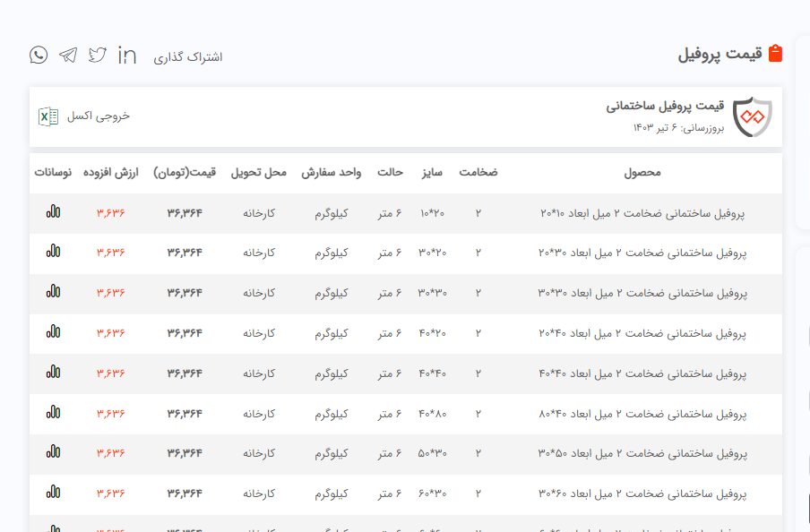The width and height of the screenshot is (810, 532).
Task: Share page via Telegram icon
Action: pos(68,56)
